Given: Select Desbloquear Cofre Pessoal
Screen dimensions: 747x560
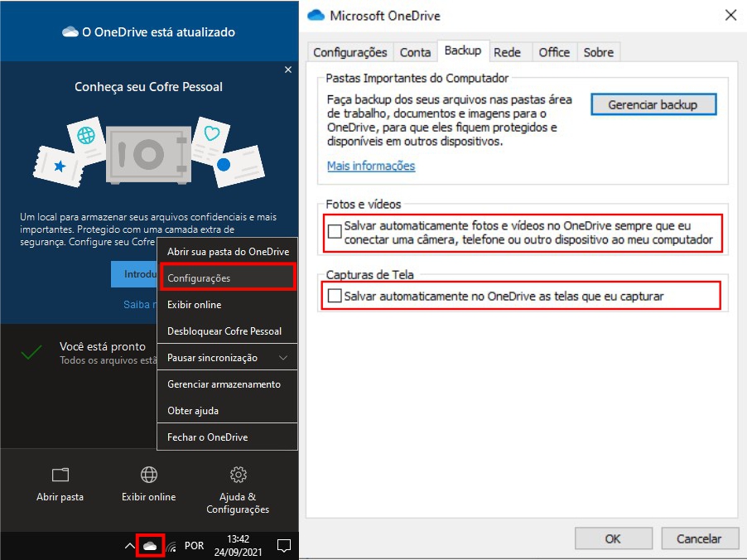Looking at the screenshot, I should [x=227, y=331].
